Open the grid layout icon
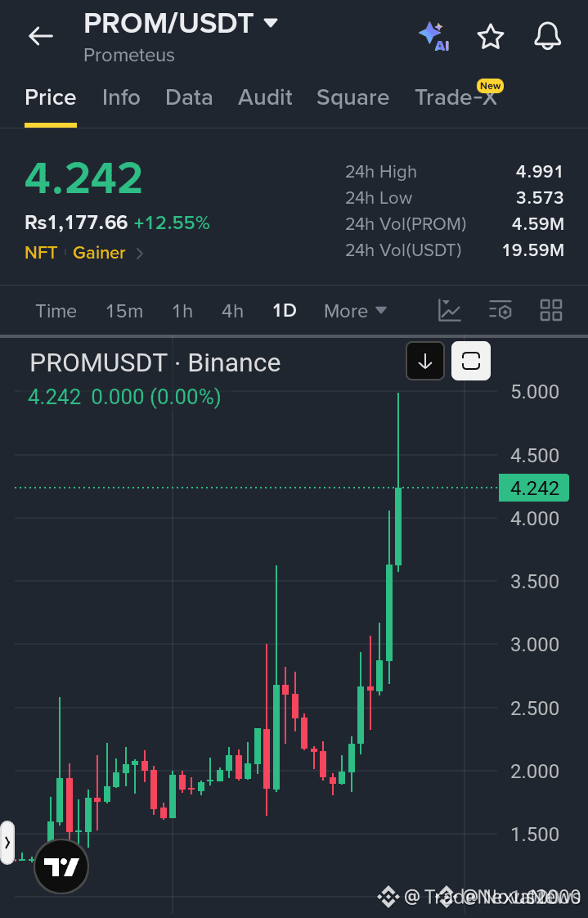Screen dimensions: 588x918 (x=551, y=310)
